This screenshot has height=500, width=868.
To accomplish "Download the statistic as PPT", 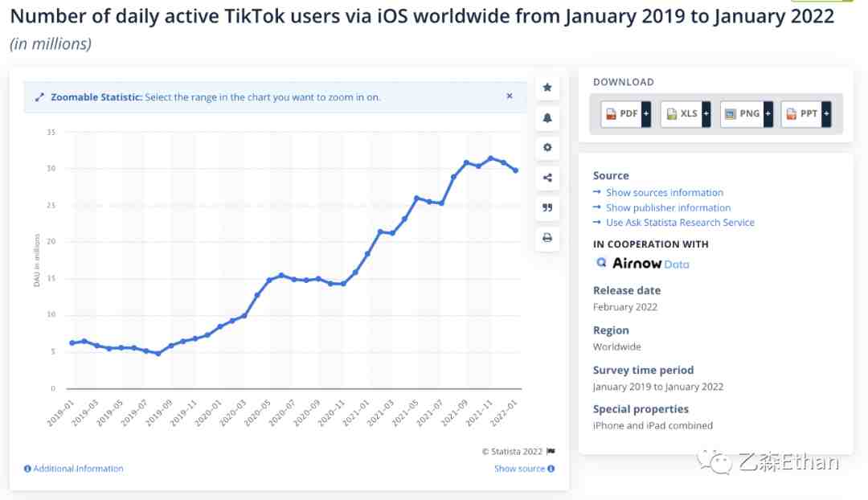I will pyautogui.click(x=801, y=114).
